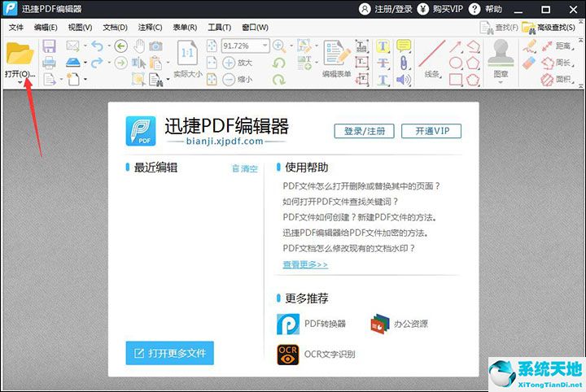Go to previous view with green left arrow
The image size is (586, 392).
coord(120,46)
